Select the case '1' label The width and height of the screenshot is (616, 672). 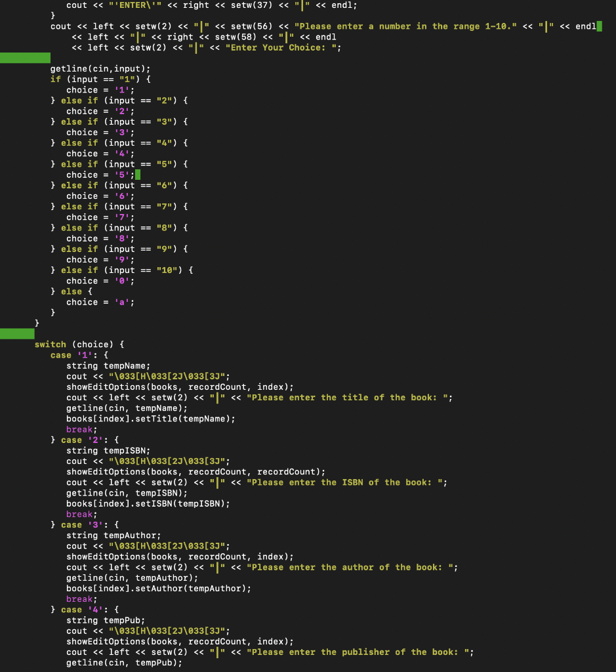pos(66,354)
